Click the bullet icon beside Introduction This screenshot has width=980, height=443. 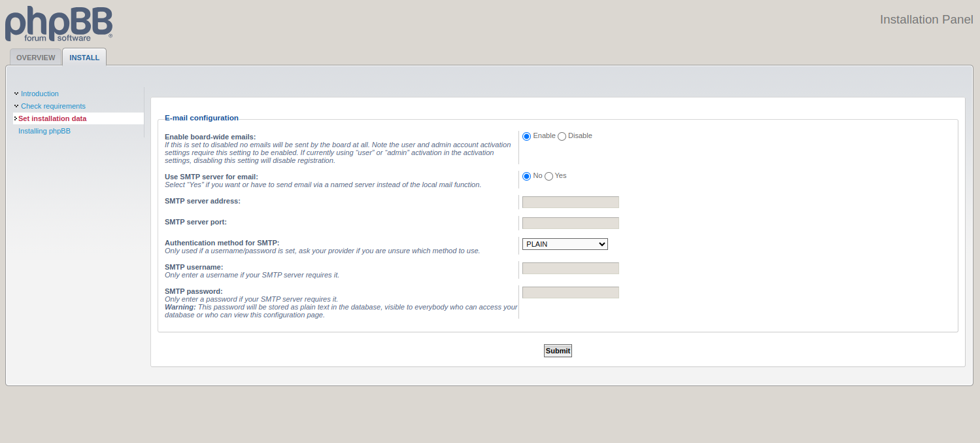click(x=16, y=94)
